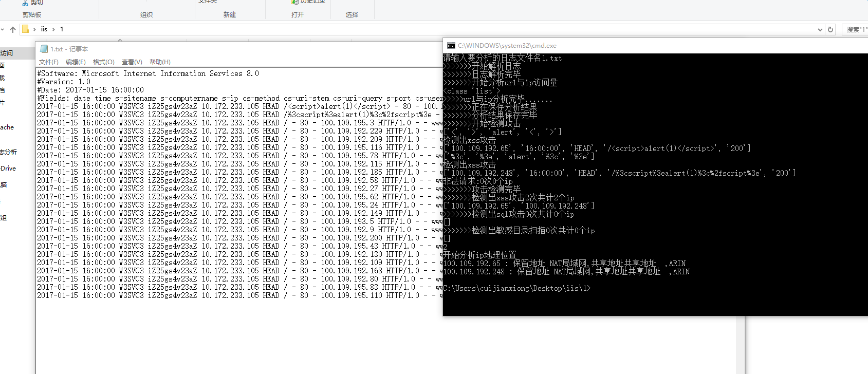Click log row with IP 100.109.192.200

point(239,238)
